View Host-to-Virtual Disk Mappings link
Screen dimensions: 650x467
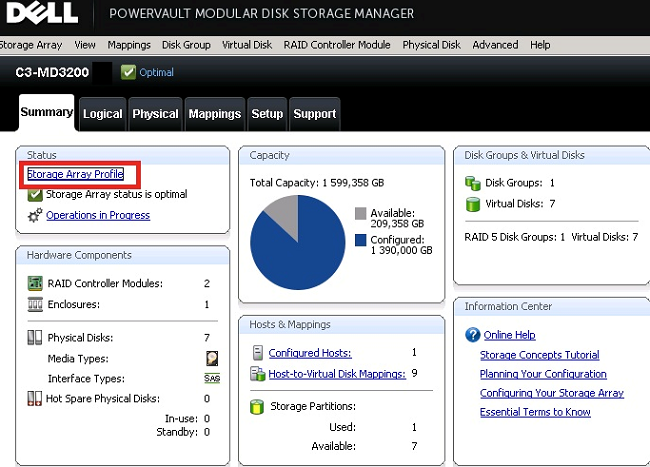tap(336, 374)
